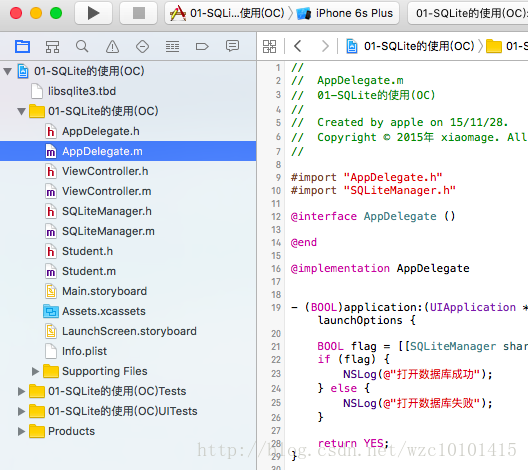This screenshot has height=470, width=528.
Task: Select AppDelegate.m file
Action: pyautogui.click(x=128, y=151)
